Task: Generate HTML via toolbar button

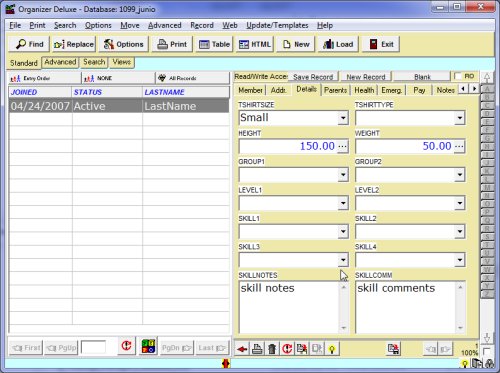Action: click(x=255, y=44)
